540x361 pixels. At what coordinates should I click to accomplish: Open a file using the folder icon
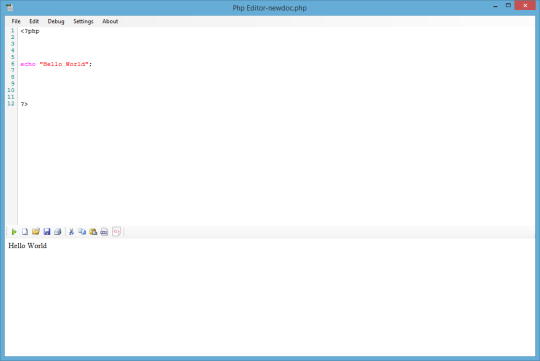coord(36,231)
